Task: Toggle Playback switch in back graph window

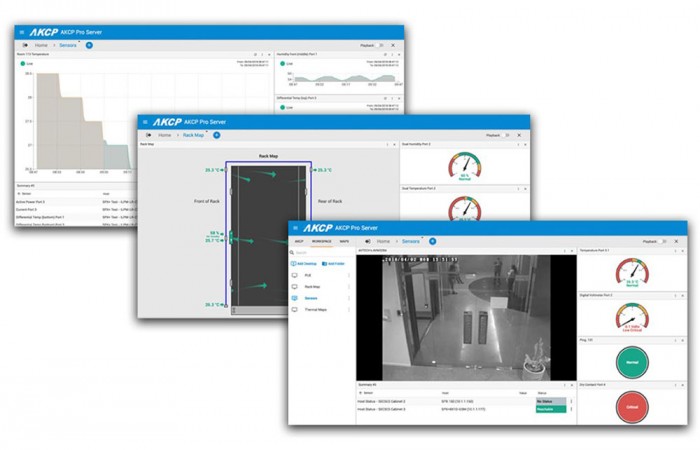Action: (382, 45)
